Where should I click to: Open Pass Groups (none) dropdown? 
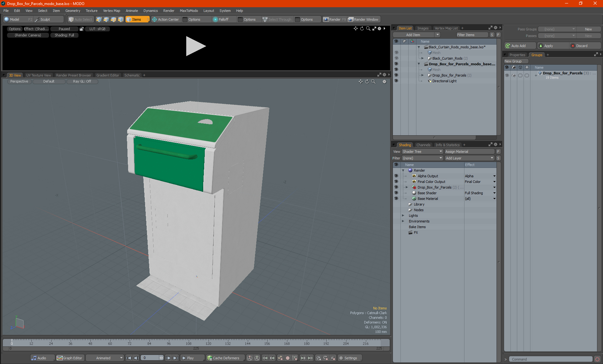click(x=557, y=29)
